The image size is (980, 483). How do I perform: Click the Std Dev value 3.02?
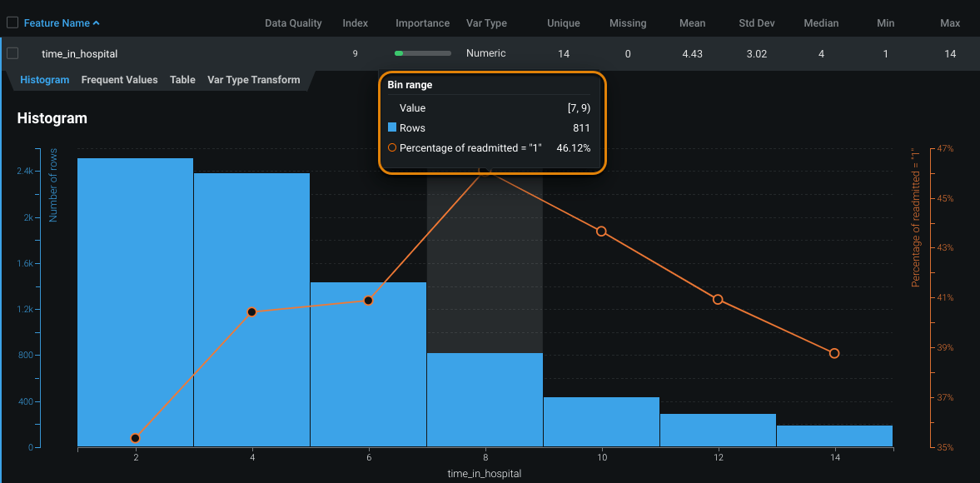757,54
